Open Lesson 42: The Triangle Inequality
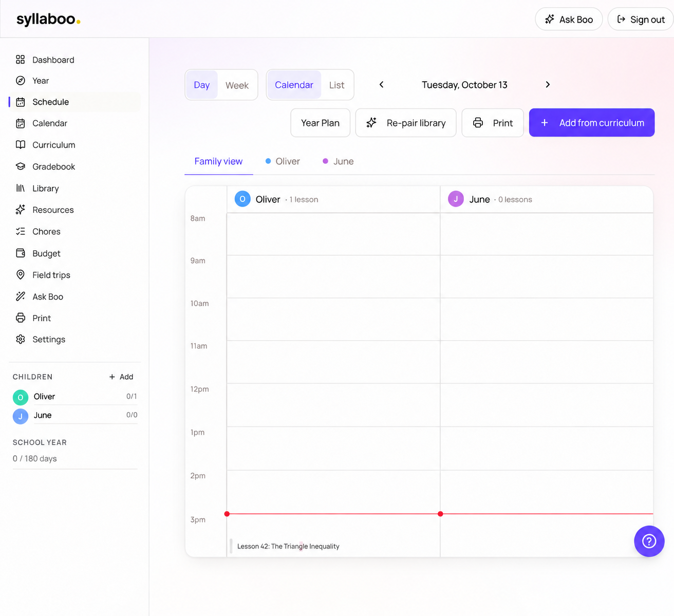Screen dimensions: 674x616 coord(288,546)
